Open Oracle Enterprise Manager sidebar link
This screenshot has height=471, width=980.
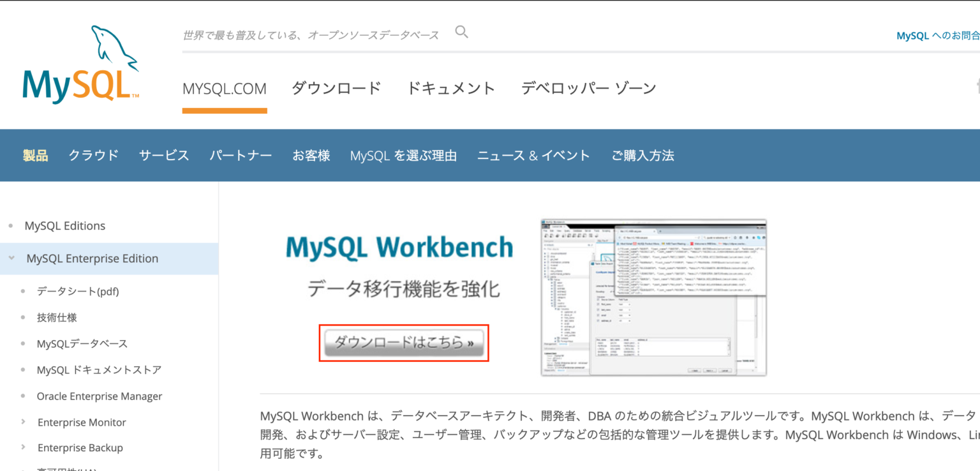point(100,396)
